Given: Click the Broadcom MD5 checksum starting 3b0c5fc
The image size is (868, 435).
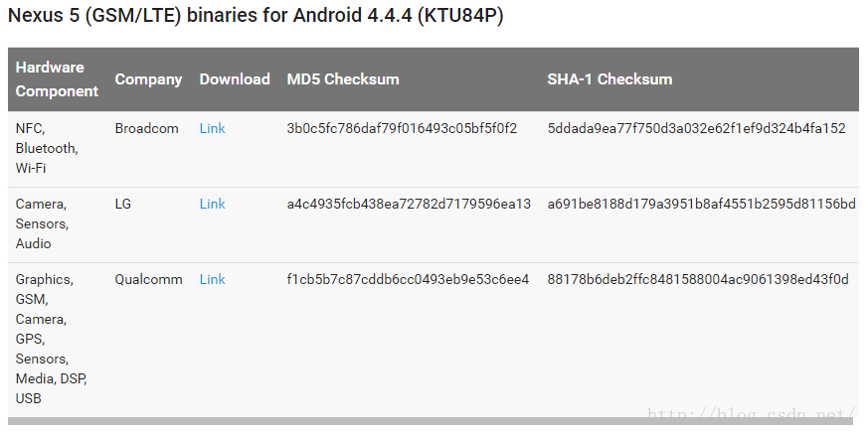Looking at the screenshot, I should pyautogui.click(x=402, y=128).
